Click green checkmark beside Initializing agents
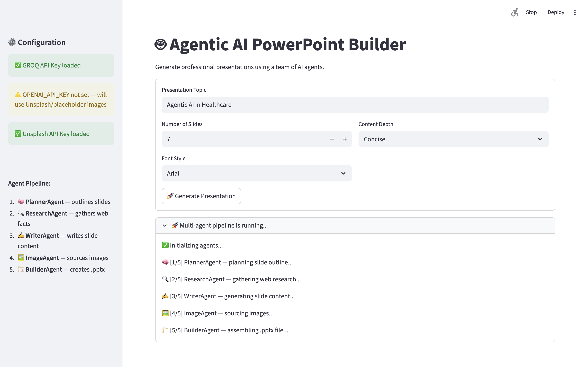Viewport: 588px width, 367px height. pos(165,245)
